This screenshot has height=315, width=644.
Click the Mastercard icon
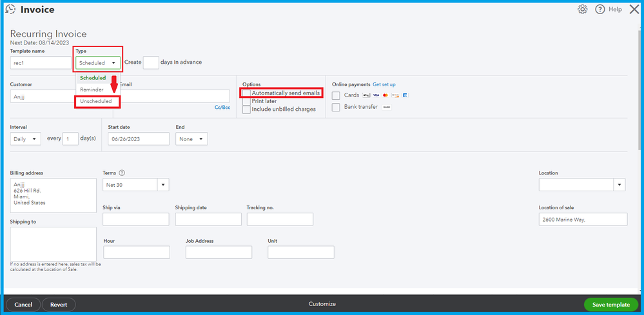click(385, 95)
